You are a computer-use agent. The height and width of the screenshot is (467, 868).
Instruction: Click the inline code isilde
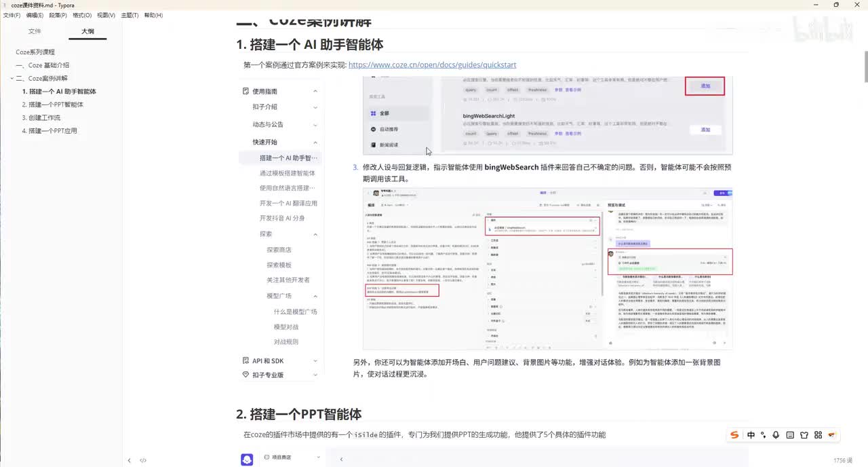[366, 434]
